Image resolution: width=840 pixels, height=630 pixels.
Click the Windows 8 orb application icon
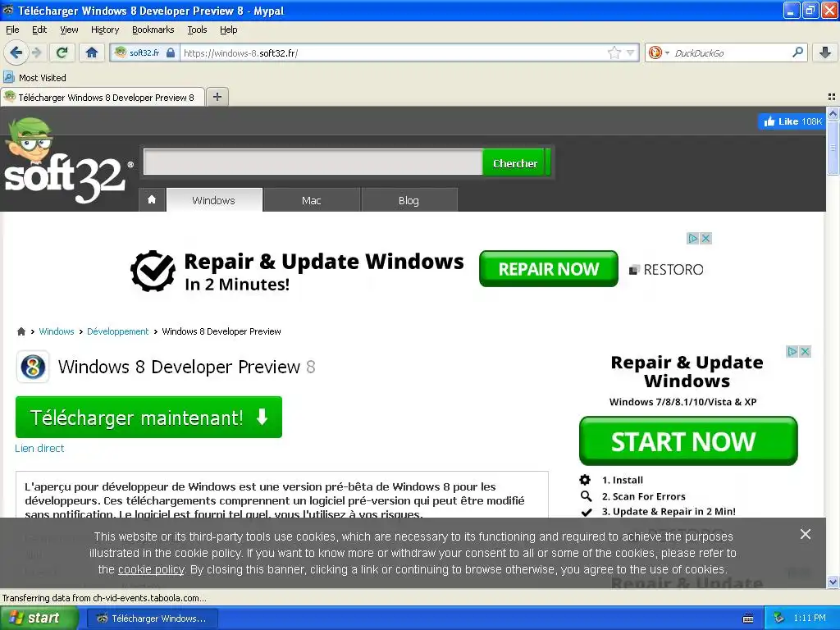click(x=33, y=367)
